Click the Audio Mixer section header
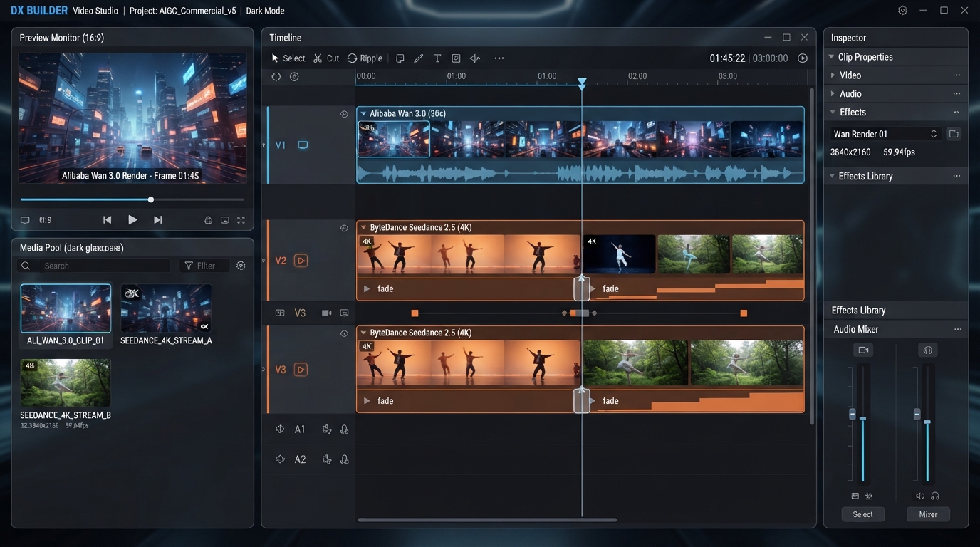This screenshot has height=547, width=980. point(896,329)
